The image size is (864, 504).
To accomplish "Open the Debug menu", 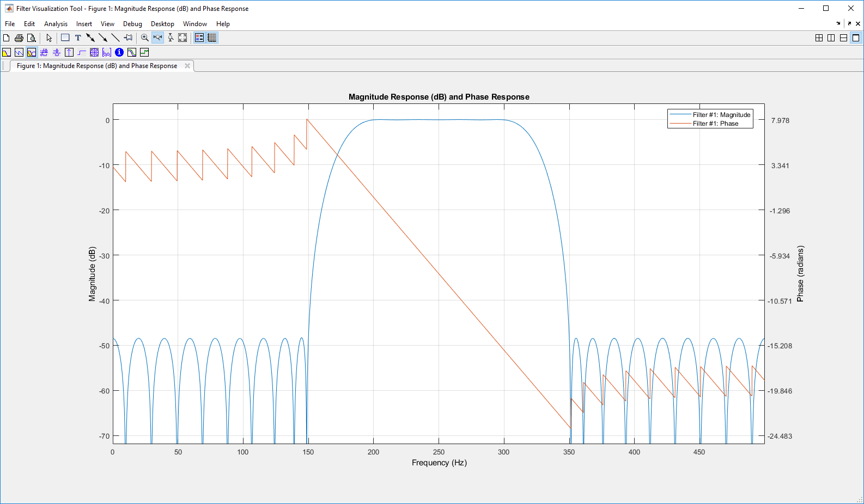I will click(x=132, y=24).
